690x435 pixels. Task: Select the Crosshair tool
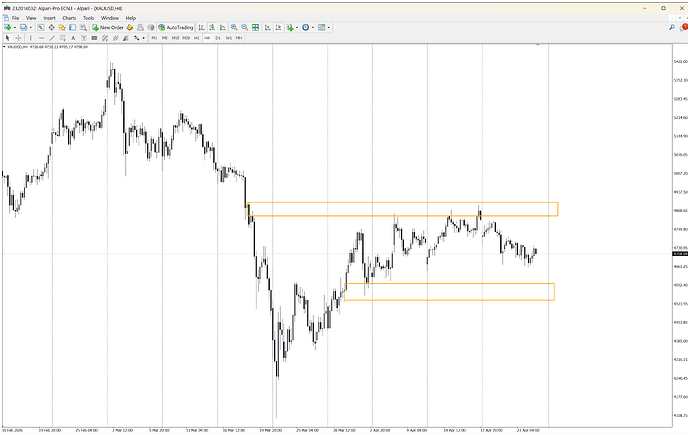tap(18, 38)
